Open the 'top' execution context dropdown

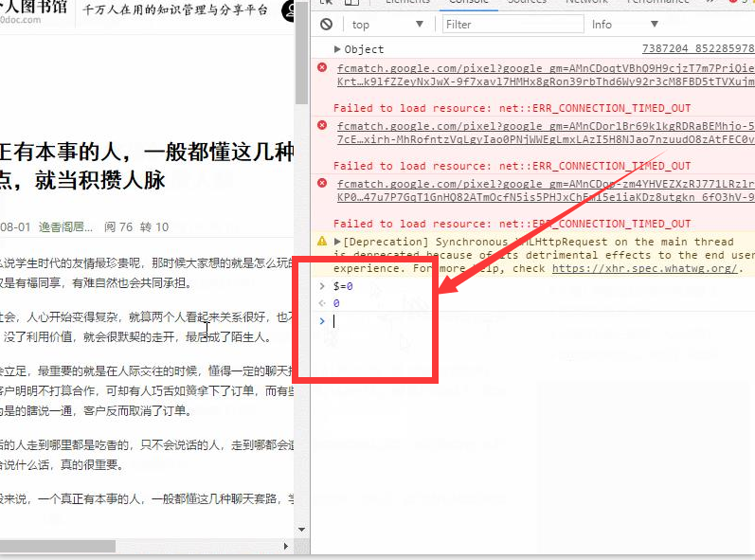[x=387, y=25]
